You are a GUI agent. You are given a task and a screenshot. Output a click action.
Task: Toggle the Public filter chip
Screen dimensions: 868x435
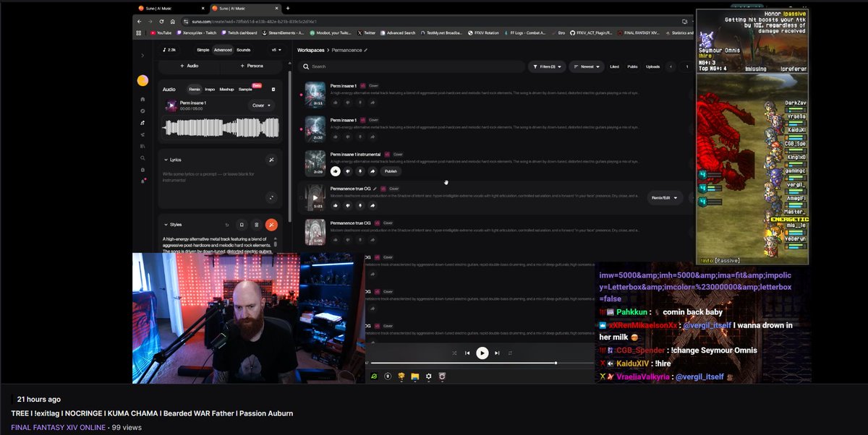click(x=632, y=66)
